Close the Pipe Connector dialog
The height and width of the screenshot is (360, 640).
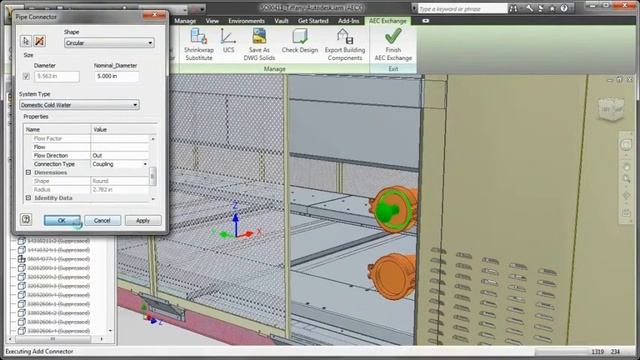click(154, 15)
